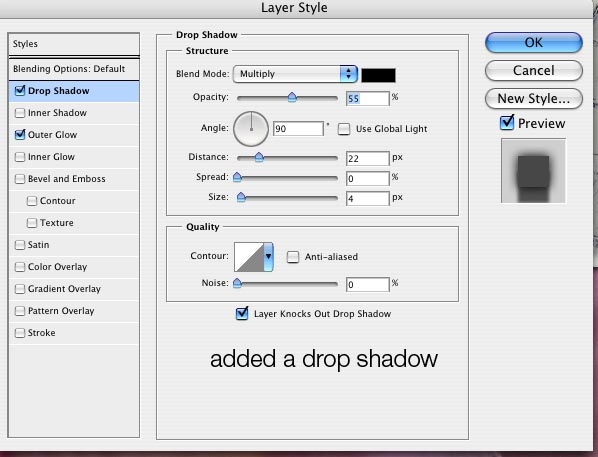Select Blending Options: Default

(74, 69)
